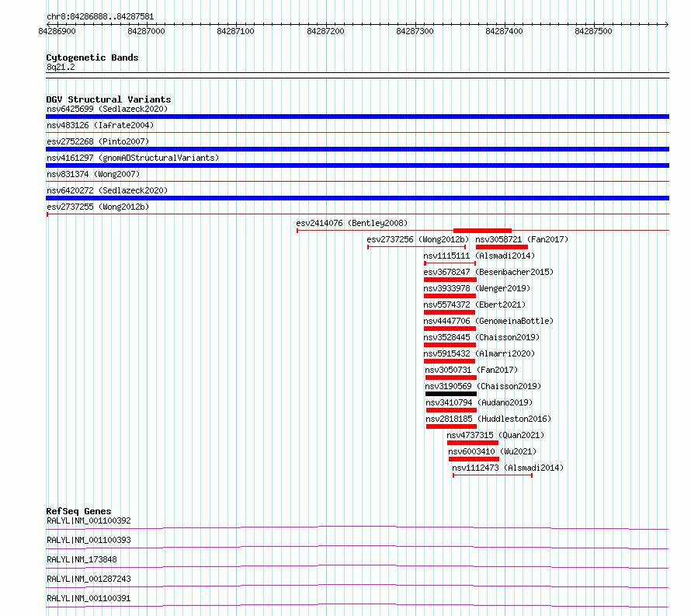Select the nsv3190569 (Chaisson2019) label
This screenshot has width=691, height=616.
(483, 386)
